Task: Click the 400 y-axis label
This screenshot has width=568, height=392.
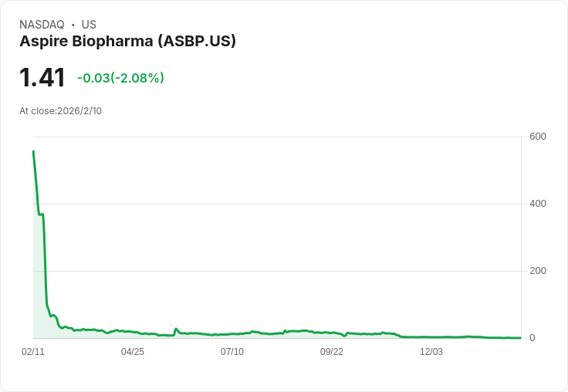Action: pos(537,204)
